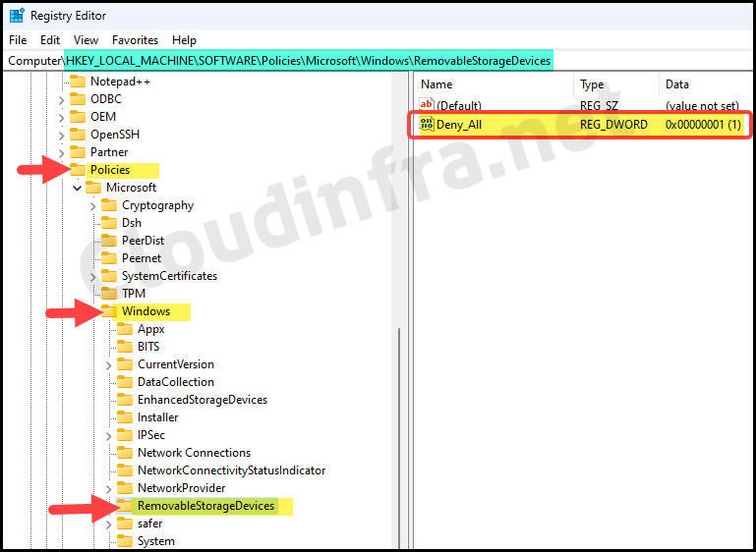
Task: Select the Network Connections key
Action: pyautogui.click(x=195, y=453)
